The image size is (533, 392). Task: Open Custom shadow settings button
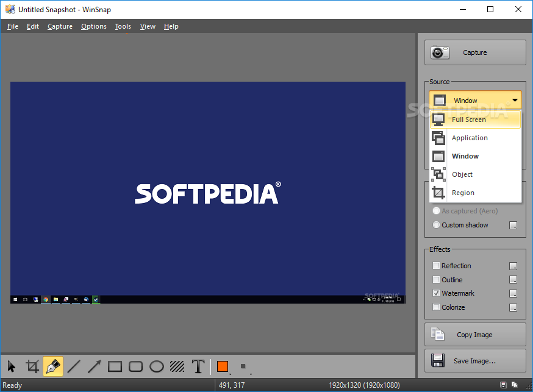[x=513, y=225]
